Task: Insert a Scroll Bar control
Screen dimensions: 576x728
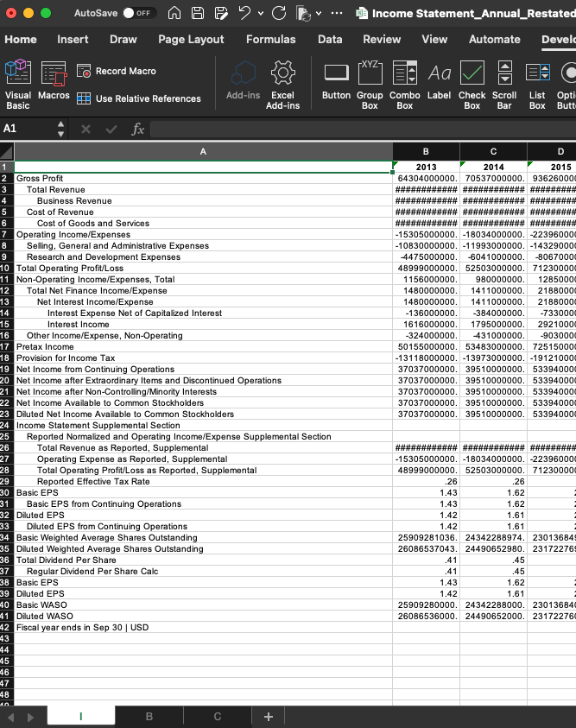Action: 504,85
